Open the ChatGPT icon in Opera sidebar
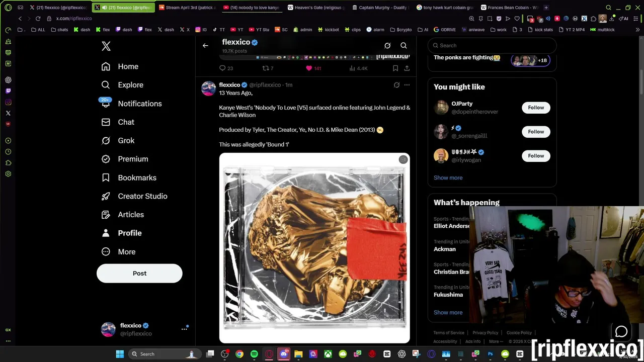 [8, 80]
